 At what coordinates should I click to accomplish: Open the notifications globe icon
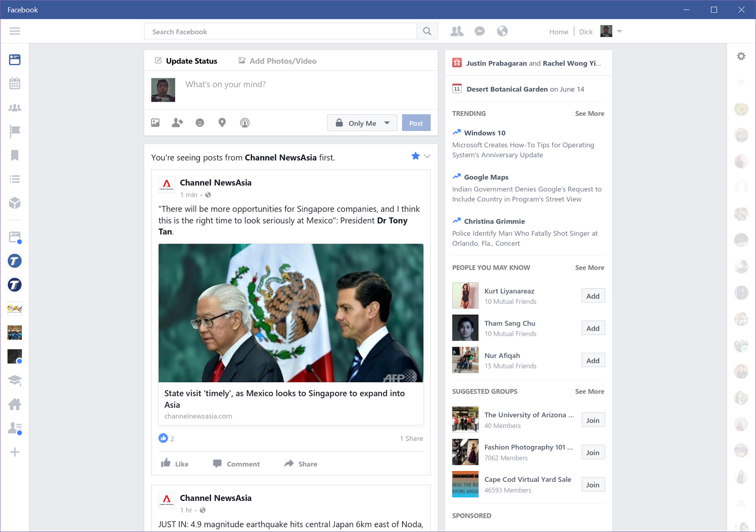(502, 31)
